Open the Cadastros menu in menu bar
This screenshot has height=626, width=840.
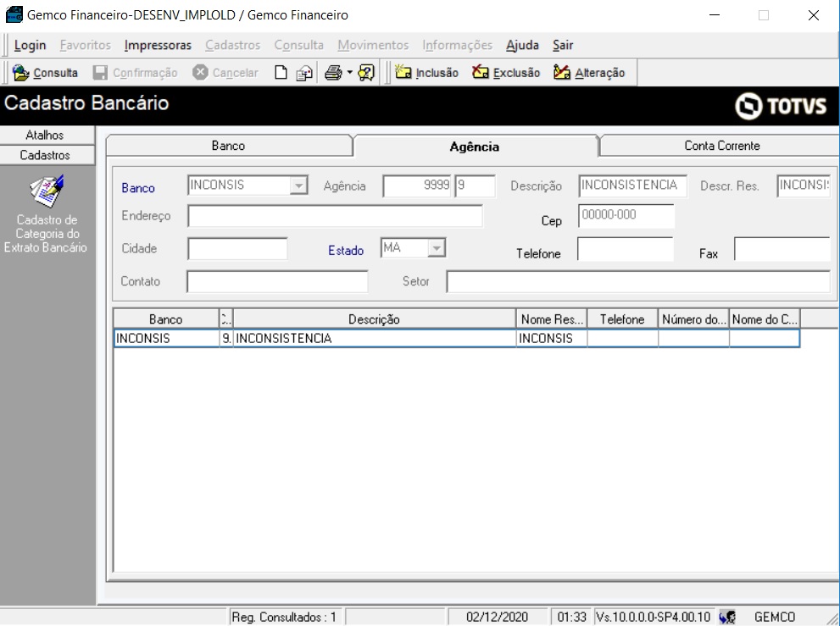click(x=232, y=45)
